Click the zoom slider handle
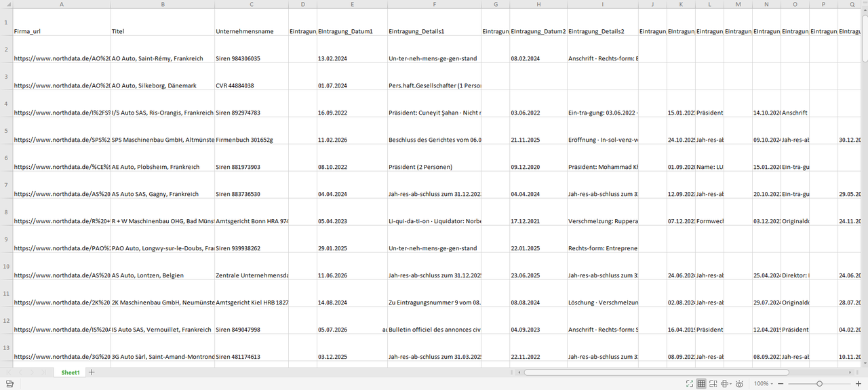This screenshot has height=390, width=868. [819, 384]
